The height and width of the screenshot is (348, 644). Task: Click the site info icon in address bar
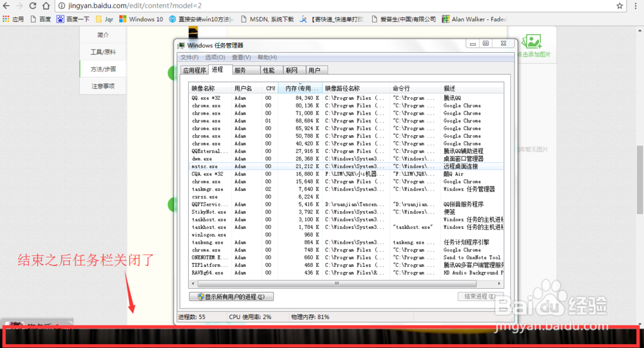62,6
